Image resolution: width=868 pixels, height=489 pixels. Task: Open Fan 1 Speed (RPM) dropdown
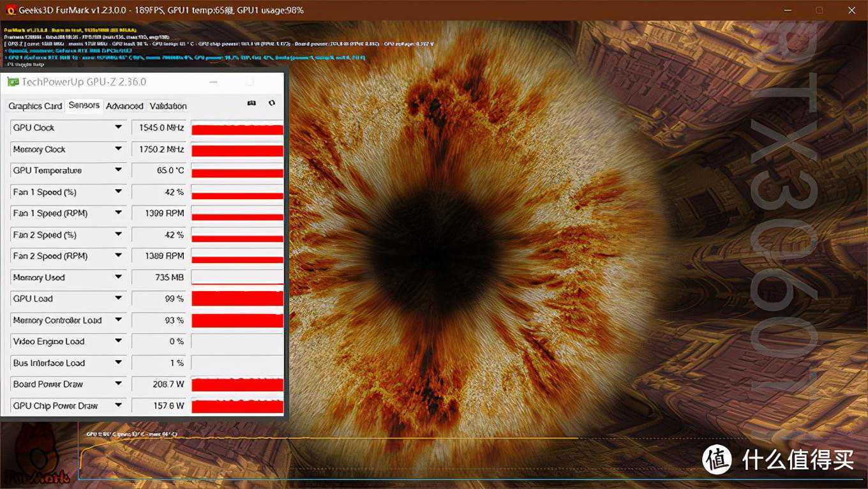pyautogui.click(x=118, y=213)
